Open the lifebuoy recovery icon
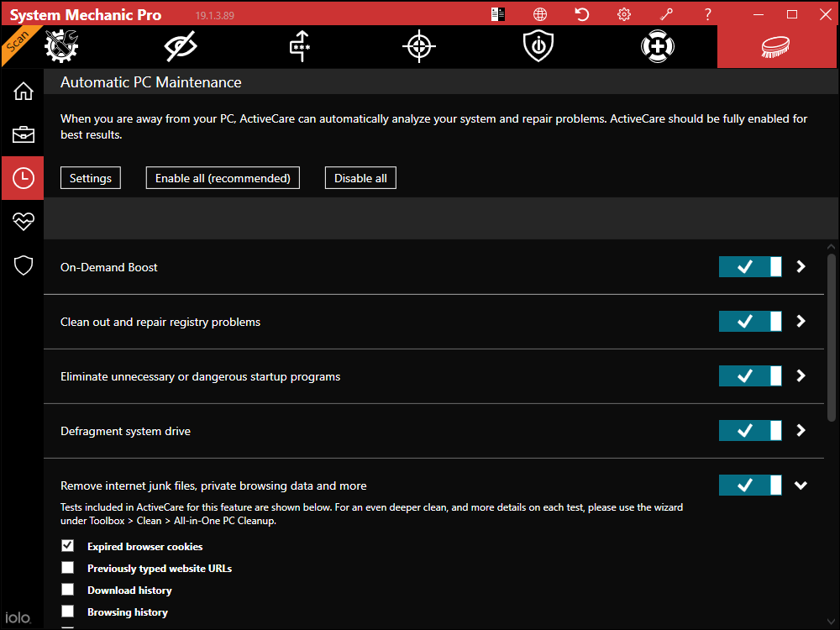The image size is (840, 630). [x=658, y=46]
